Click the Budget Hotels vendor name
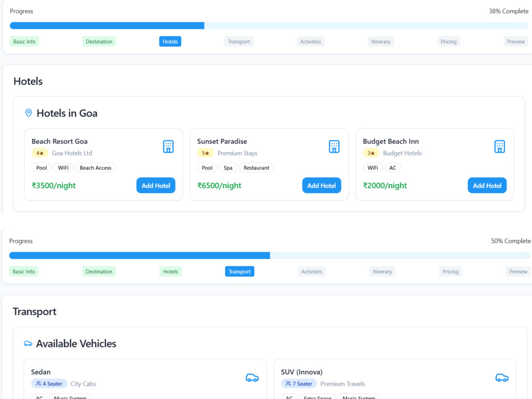Viewport: 532px width, 399px height. pyautogui.click(x=402, y=153)
